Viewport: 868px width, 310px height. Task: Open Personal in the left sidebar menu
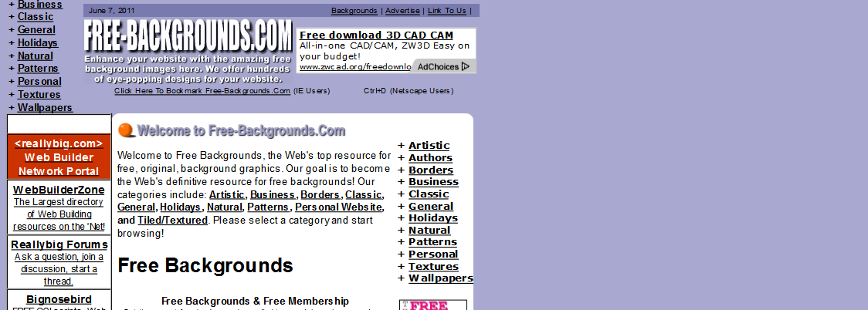(x=39, y=81)
